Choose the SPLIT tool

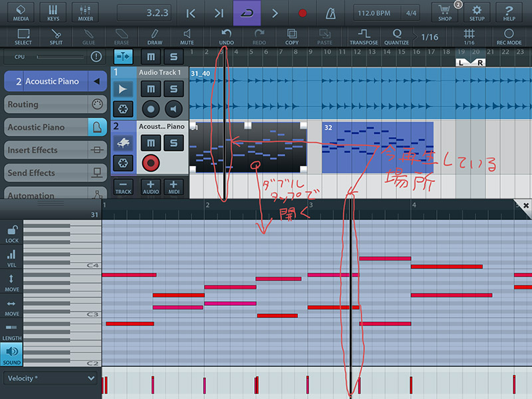coord(56,37)
